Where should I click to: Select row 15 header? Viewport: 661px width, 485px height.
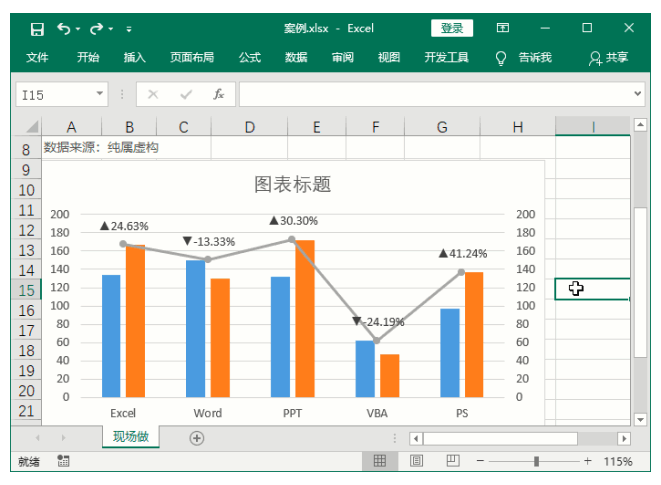click(x=26, y=290)
